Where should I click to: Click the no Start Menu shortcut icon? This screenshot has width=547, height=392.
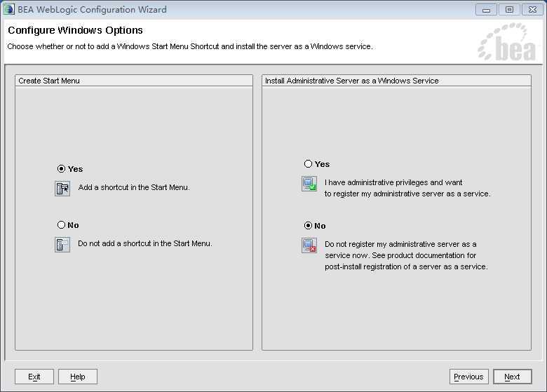(x=62, y=245)
